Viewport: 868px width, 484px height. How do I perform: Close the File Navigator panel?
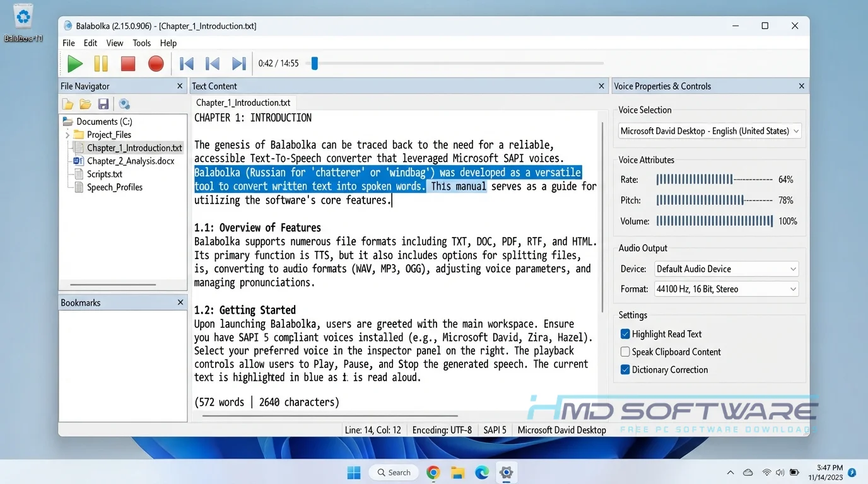pyautogui.click(x=180, y=86)
